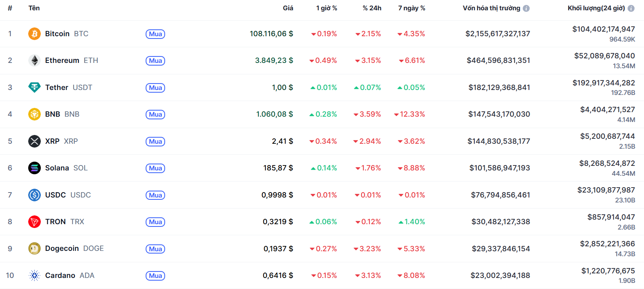The width and height of the screenshot is (644, 289).
Task: Click BNB 7-day change 12.33%
Action: pos(410,114)
